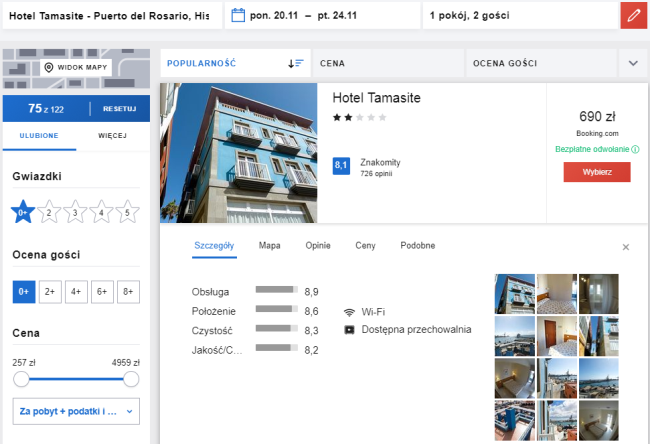
Task: Select 5 star filter
Action: [126, 211]
